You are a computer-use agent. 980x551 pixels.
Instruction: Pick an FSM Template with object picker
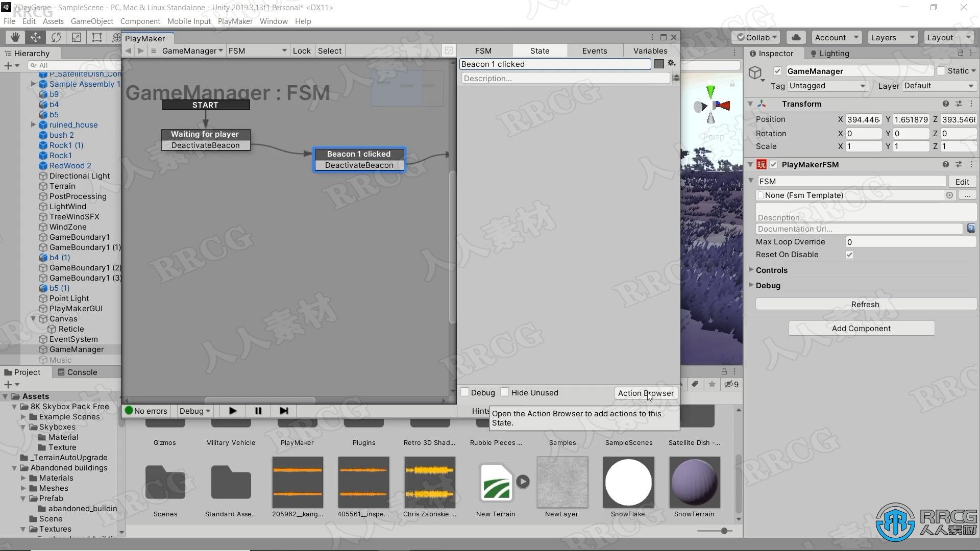pyautogui.click(x=949, y=195)
